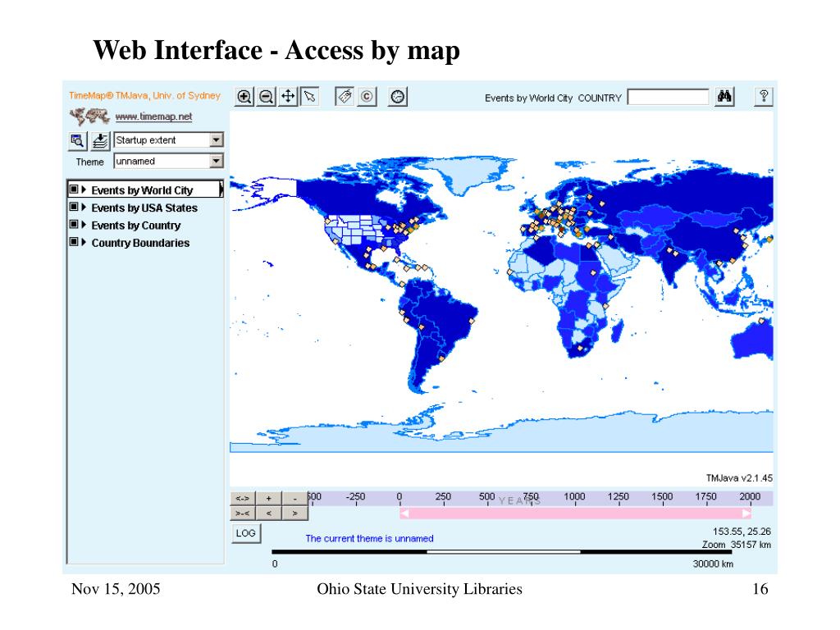Click the 'TMJava v2.1.45' version text
The image size is (840, 630).
click(x=739, y=478)
